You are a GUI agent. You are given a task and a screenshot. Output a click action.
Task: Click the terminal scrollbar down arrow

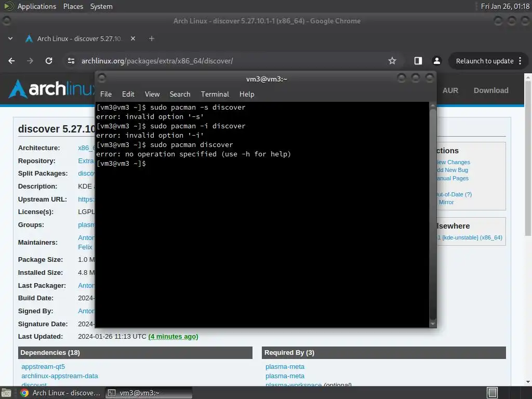(433, 324)
